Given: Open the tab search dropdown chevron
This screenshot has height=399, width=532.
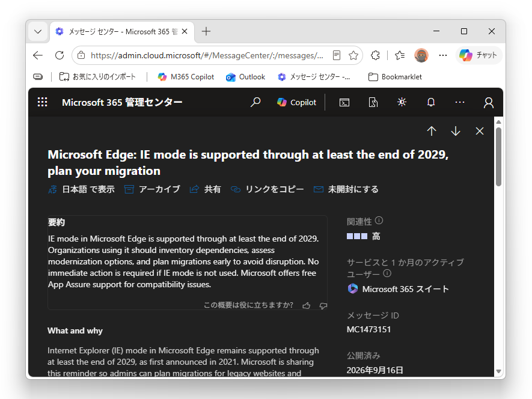Looking at the screenshot, I should point(38,32).
